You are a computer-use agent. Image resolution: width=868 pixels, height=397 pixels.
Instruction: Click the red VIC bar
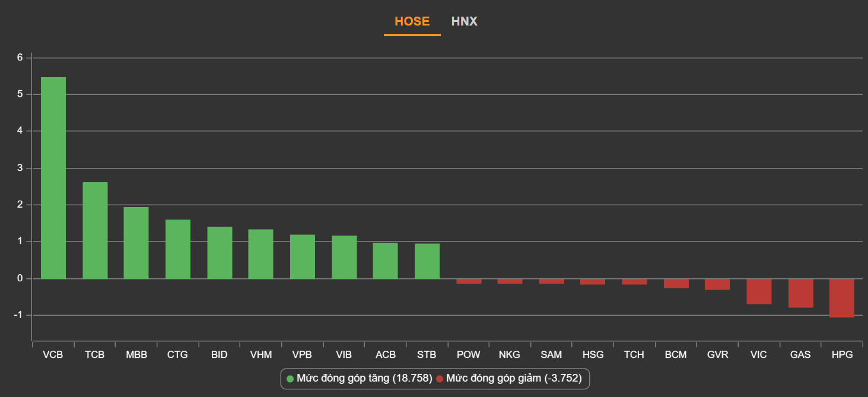(759, 291)
